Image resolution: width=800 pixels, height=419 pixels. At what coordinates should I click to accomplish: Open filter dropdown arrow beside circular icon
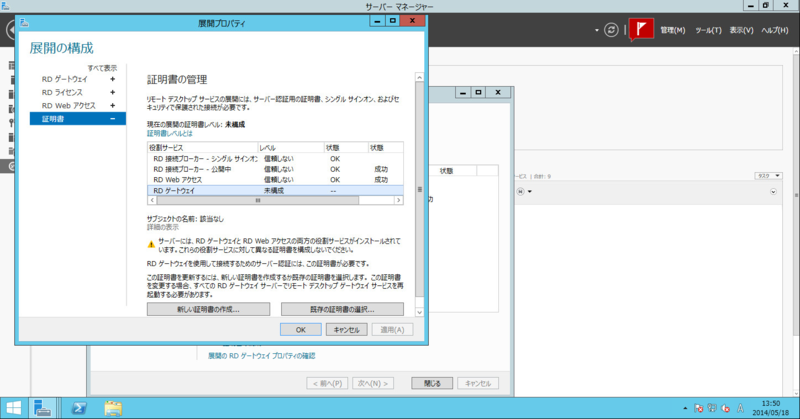tap(530, 192)
